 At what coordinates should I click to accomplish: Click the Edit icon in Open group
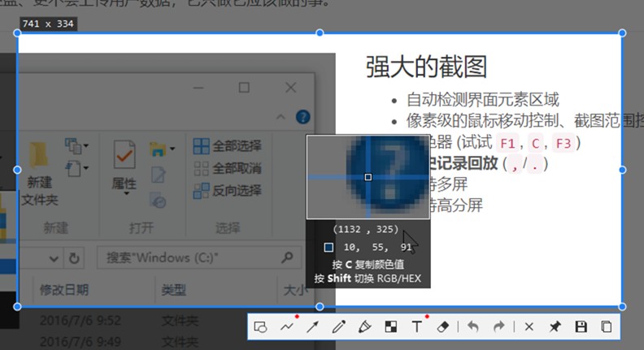158,175
